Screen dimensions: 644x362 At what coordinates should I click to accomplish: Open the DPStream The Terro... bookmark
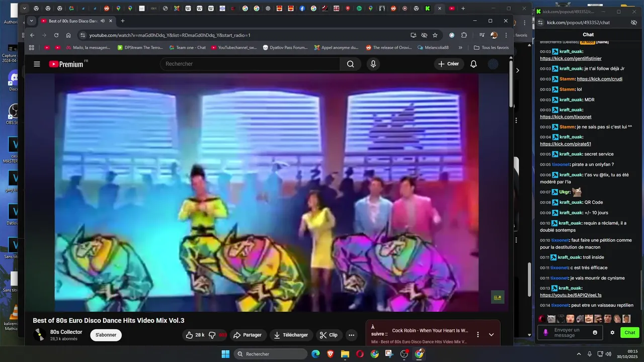tap(140, 48)
